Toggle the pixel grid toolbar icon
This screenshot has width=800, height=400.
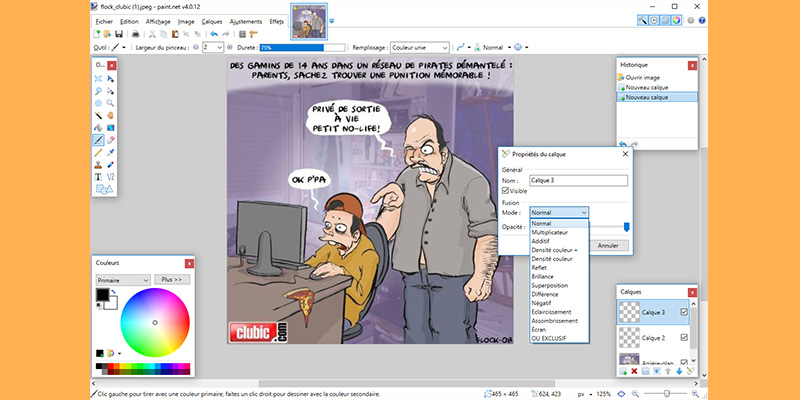pyautogui.click(x=242, y=34)
